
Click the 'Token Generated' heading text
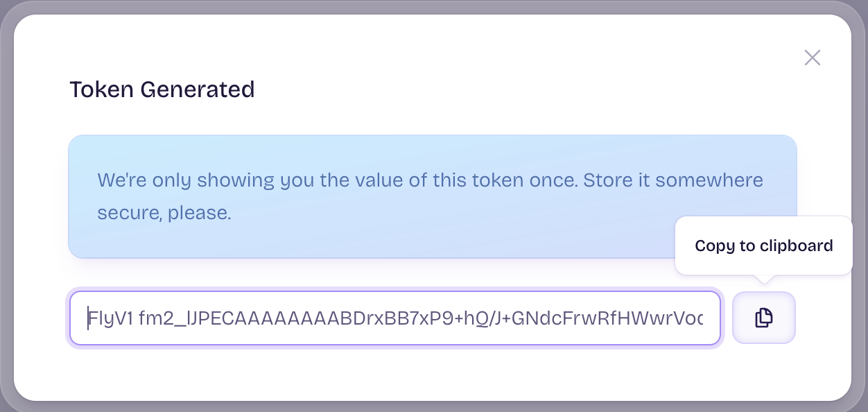[x=162, y=89]
